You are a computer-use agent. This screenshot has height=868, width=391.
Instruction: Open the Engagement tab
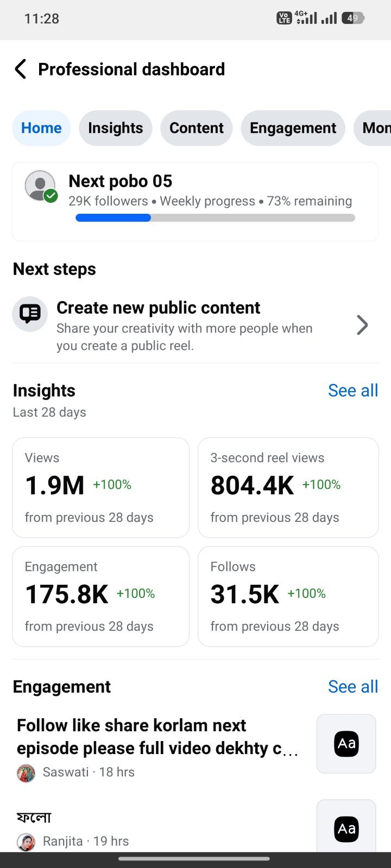293,128
